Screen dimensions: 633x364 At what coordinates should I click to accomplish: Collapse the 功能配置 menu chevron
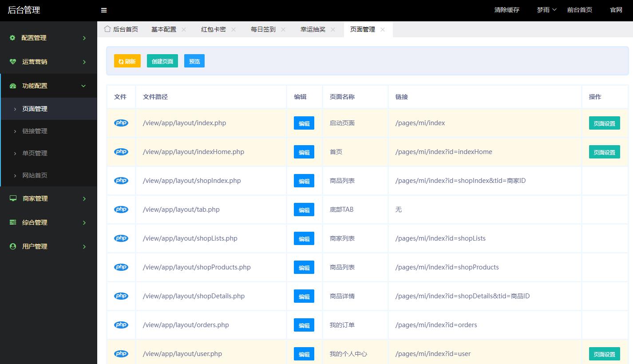83,86
